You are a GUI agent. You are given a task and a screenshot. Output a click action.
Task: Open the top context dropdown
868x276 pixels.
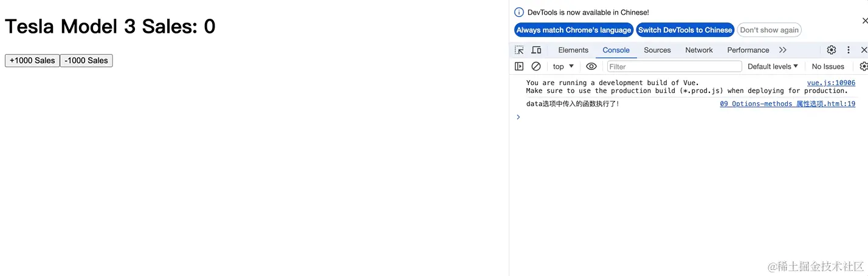pyautogui.click(x=563, y=66)
